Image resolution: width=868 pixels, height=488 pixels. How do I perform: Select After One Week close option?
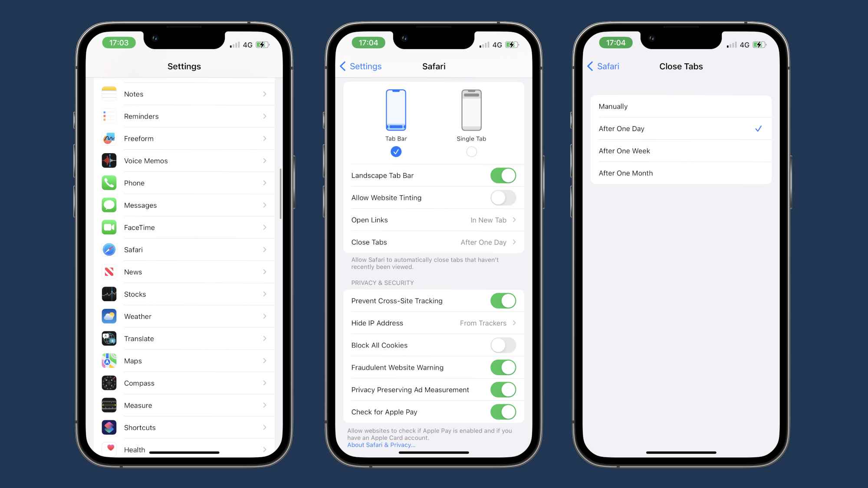tap(680, 151)
